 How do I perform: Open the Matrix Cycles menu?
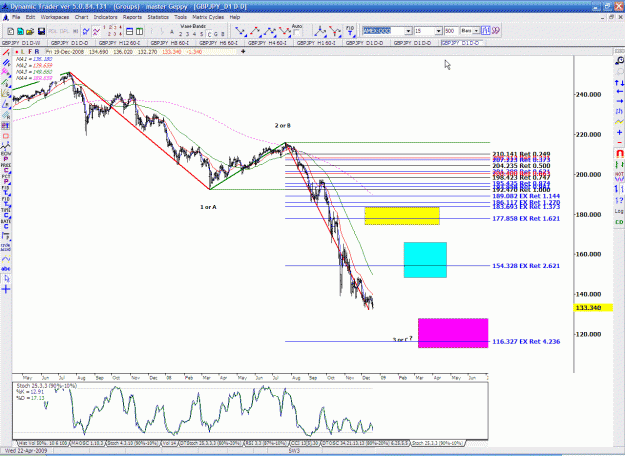(x=208, y=17)
